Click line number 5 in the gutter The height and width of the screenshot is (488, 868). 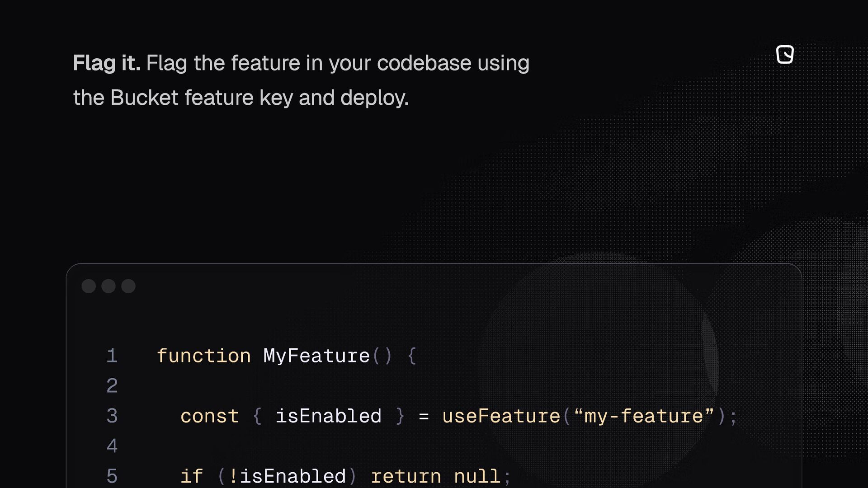(112, 476)
